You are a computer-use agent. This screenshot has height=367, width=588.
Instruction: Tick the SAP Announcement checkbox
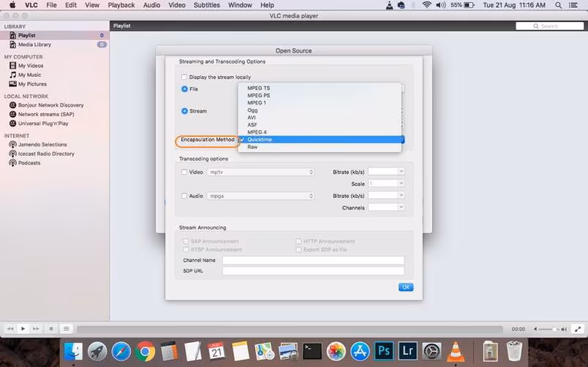tap(186, 241)
